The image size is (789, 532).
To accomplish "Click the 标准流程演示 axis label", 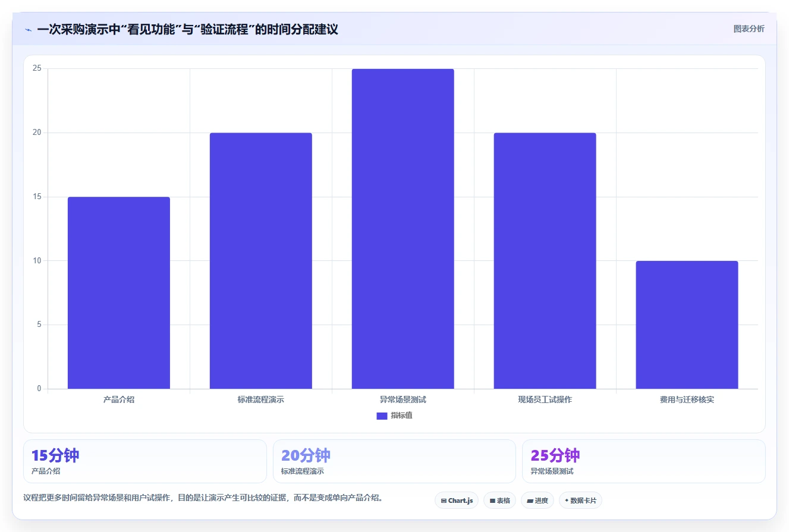I will coord(261,400).
